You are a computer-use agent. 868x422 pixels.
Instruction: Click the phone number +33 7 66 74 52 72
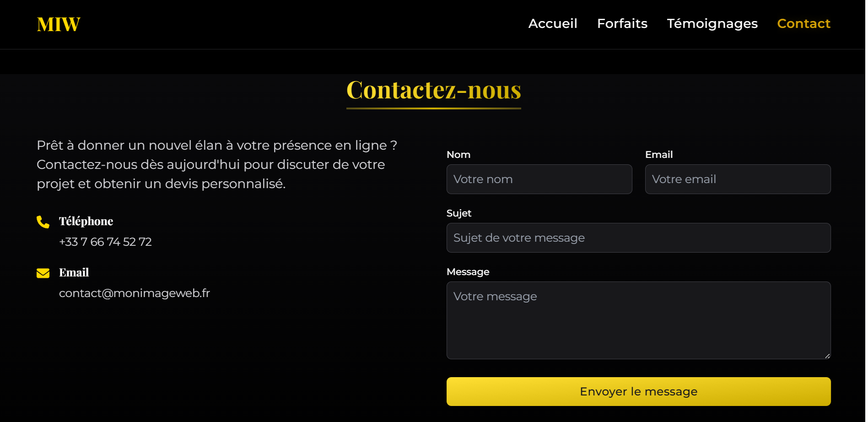pyautogui.click(x=105, y=242)
